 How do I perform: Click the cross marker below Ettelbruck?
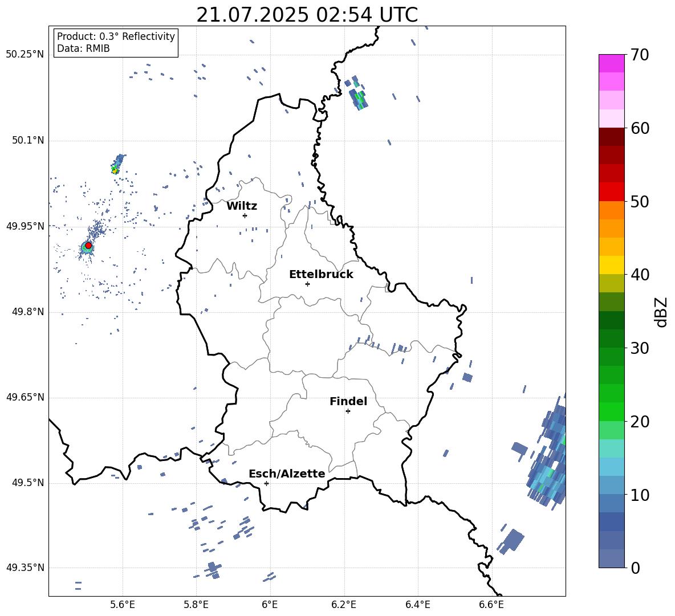coord(307,284)
